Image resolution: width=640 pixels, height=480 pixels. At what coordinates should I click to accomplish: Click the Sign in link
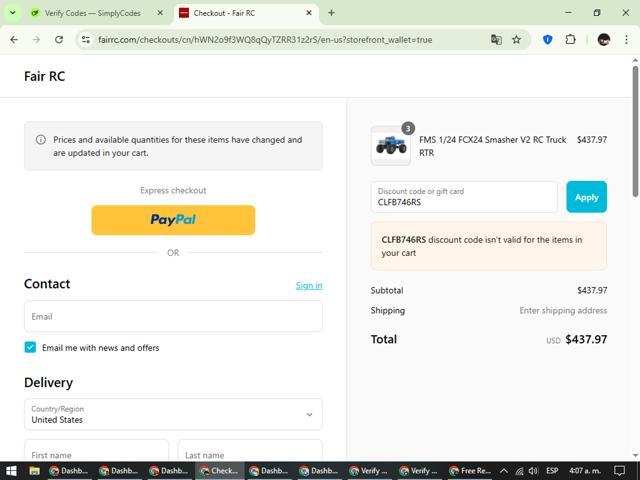pos(309,285)
